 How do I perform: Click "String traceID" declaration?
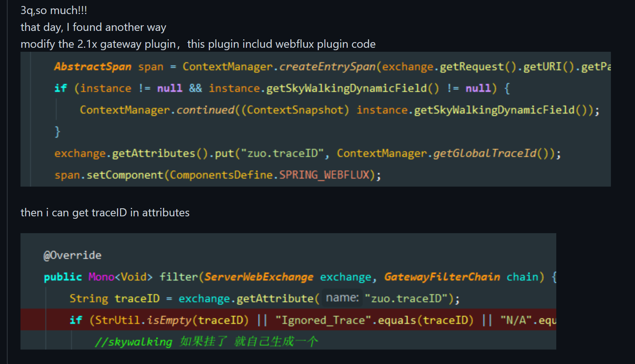point(114,299)
